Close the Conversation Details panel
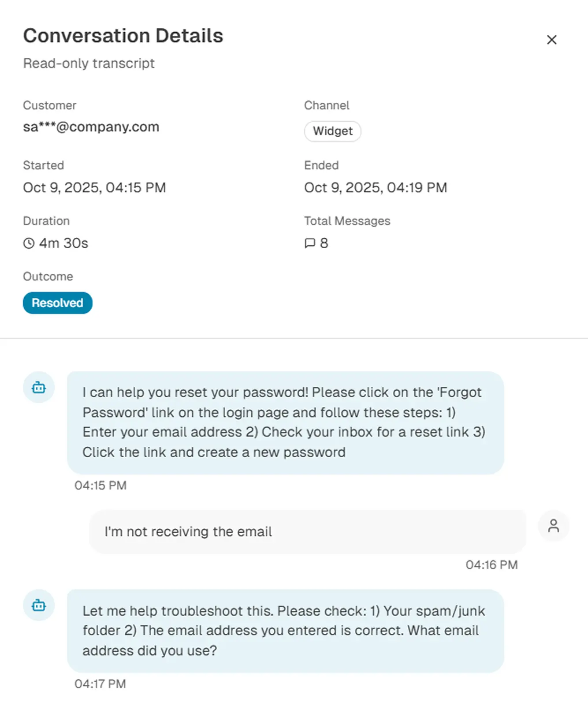The image size is (588, 710). tap(551, 40)
